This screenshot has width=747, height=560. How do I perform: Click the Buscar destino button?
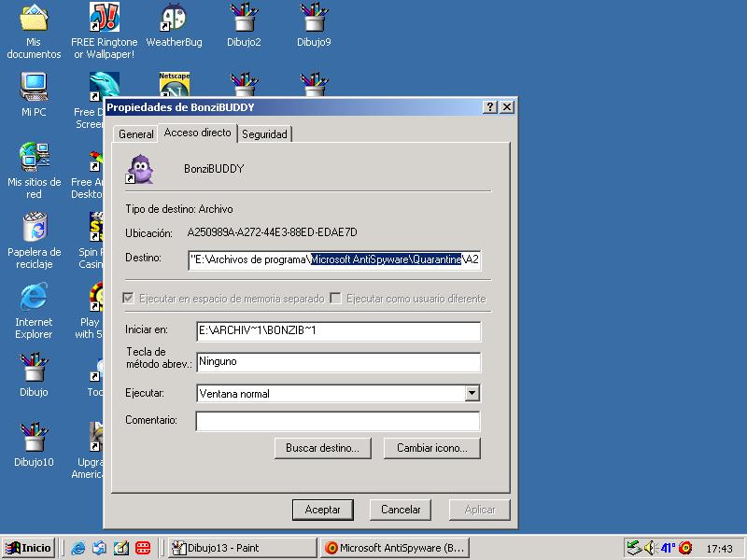click(322, 448)
